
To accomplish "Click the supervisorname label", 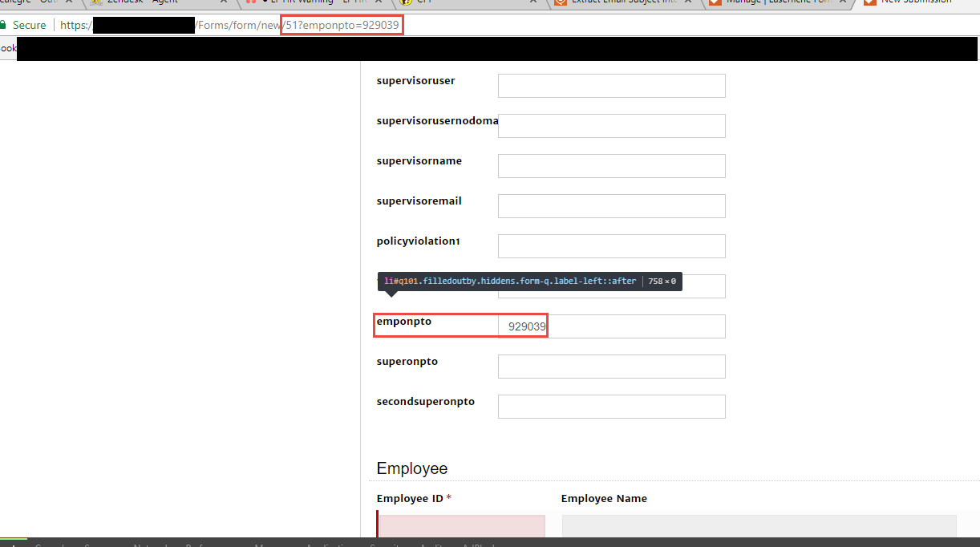I will (419, 161).
